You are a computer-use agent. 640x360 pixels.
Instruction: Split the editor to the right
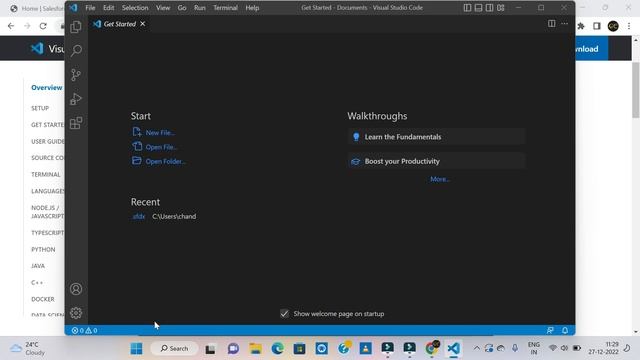click(551, 24)
